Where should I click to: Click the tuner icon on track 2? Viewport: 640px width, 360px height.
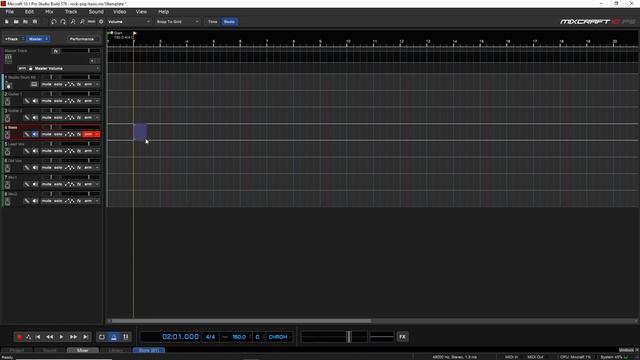[x=27, y=101]
